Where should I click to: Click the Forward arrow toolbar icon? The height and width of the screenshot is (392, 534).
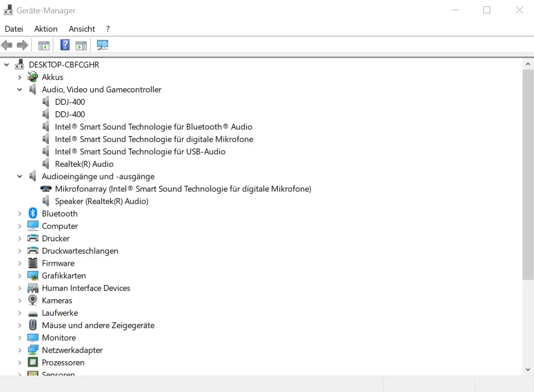[x=22, y=45]
